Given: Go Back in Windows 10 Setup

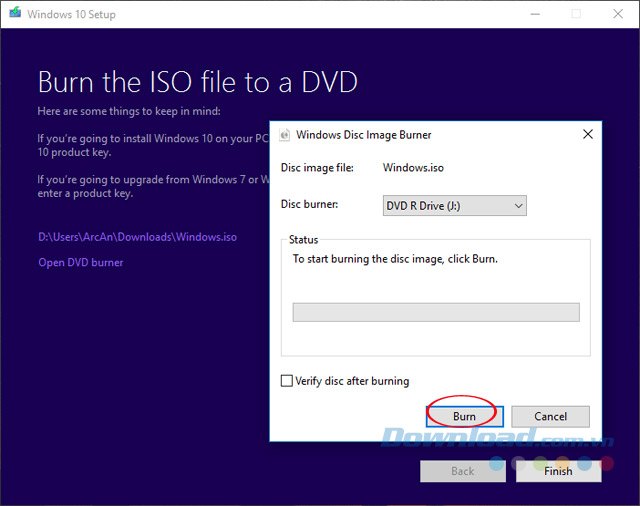Looking at the screenshot, I should point(463,471).
